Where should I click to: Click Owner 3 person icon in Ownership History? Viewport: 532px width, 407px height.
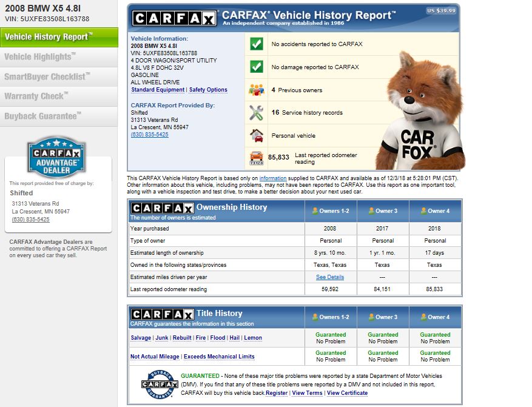[371, 210]
